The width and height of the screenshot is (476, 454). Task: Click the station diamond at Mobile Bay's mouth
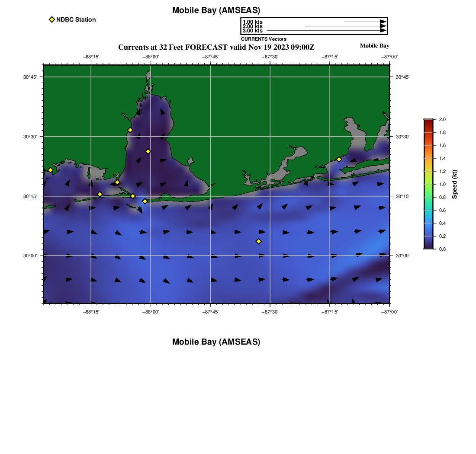tap(145, 201)
